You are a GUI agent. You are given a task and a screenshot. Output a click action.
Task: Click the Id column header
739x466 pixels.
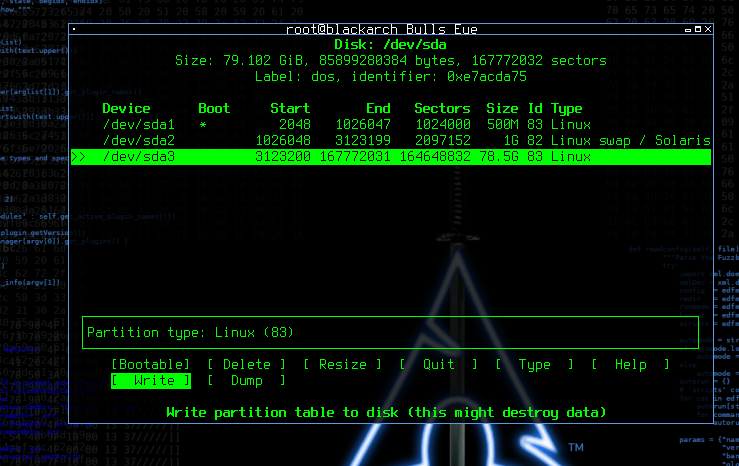(535, 108)
